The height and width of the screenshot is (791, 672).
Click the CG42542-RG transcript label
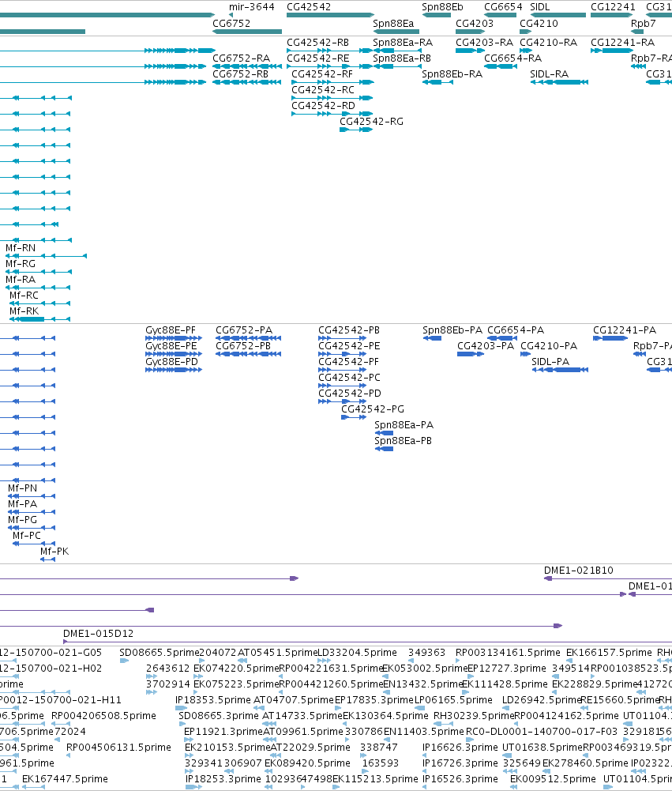click(x=371, y=121)
